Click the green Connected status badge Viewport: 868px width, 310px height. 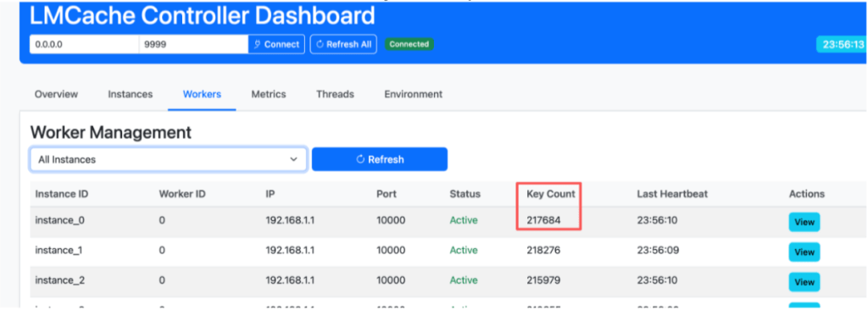pos(409,44)
